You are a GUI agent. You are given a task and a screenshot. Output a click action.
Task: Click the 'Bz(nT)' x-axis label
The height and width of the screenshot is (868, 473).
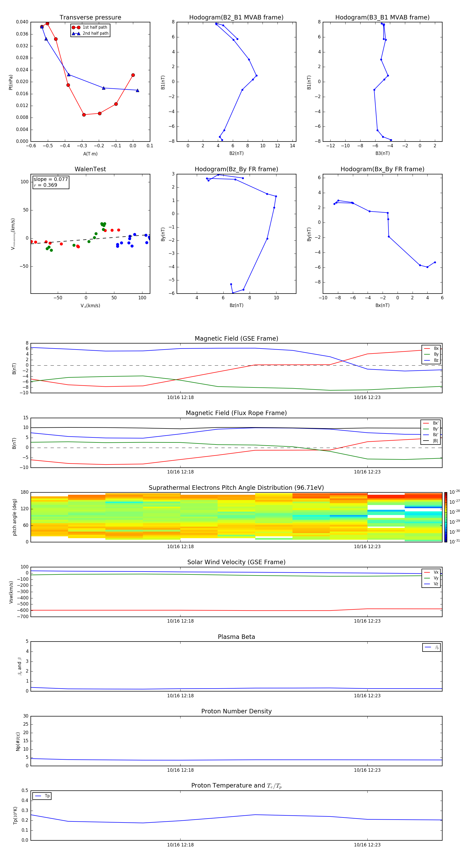click(236, 305)
